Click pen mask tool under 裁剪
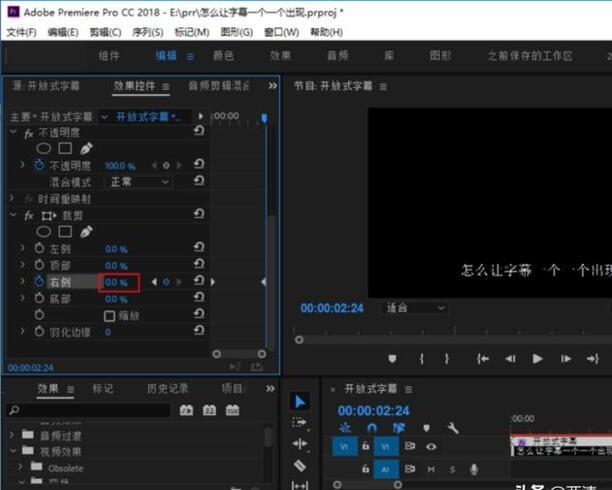The image size is (612, 490). pyautogui.click(x=86, y=232)
